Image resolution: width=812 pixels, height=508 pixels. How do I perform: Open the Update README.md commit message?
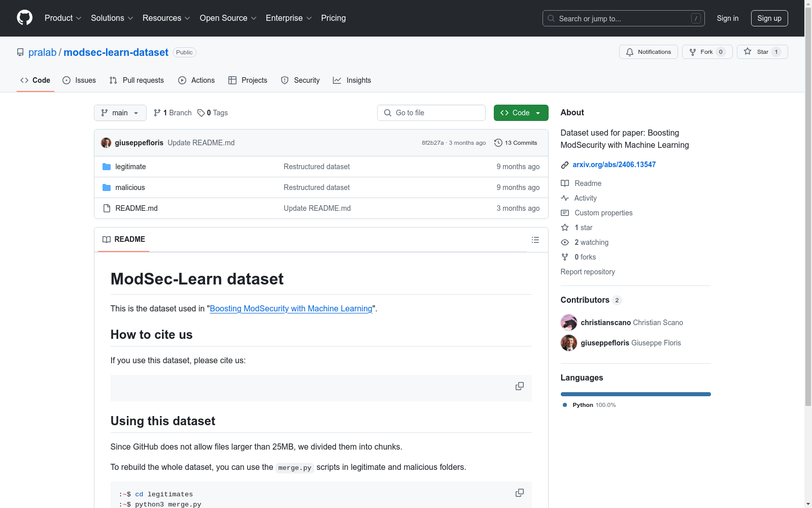tap(201, 143)
